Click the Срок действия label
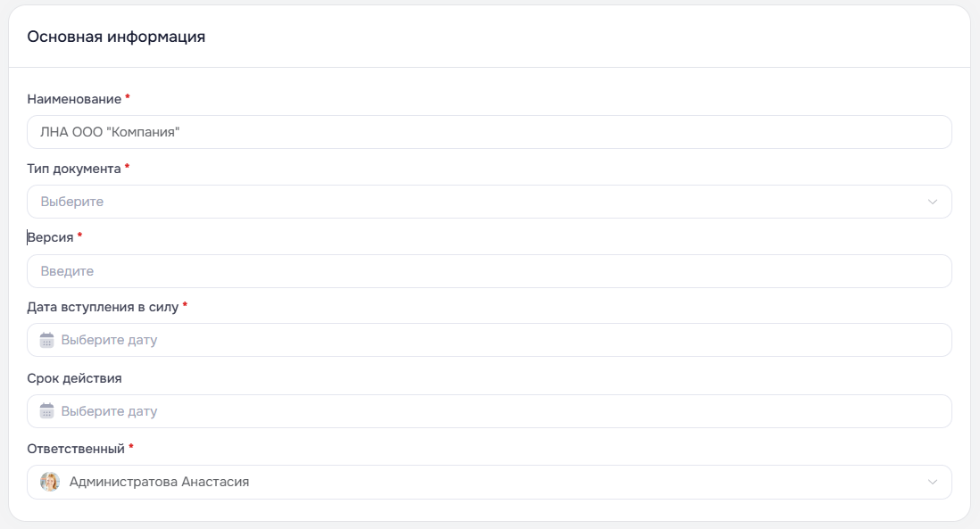Image resolution: width=980 pixels, height=529 pixels. pos(74,378)
